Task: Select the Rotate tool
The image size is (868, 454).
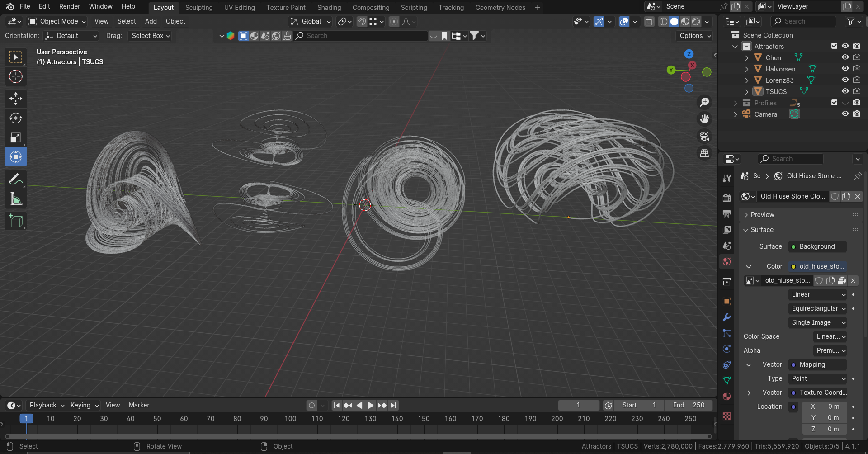Action: click(16, 118)
